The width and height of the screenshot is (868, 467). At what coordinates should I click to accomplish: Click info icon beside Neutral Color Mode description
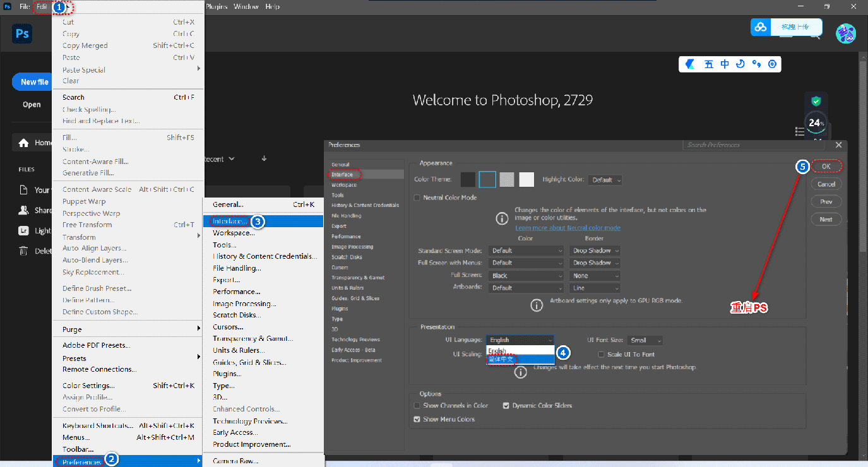[x=502, y=218]
